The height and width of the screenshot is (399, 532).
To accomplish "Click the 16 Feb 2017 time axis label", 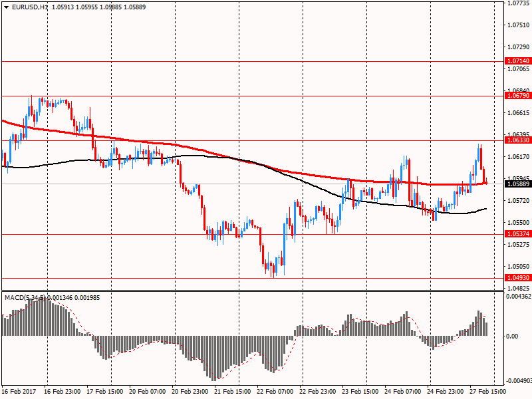I will [19, 392].
